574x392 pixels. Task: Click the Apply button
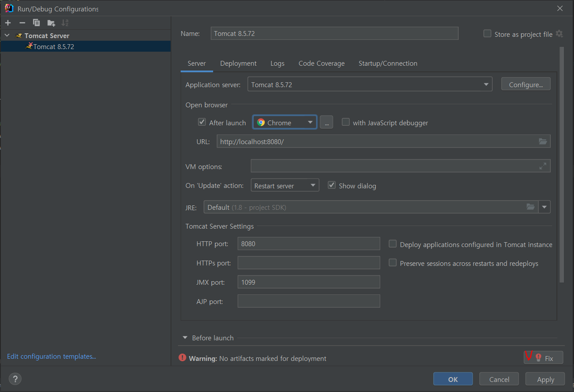(545, 379)
